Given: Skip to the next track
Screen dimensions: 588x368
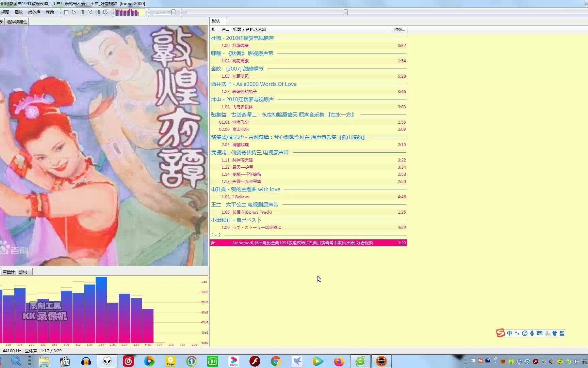Looking at the screenshot, I should click(98, 12).
